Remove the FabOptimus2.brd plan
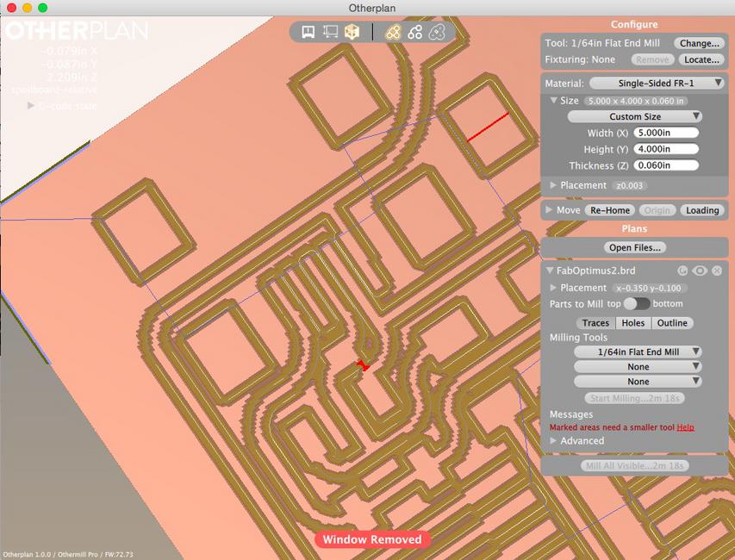Screen dimensions: 735x560 pyautogui.click(x=717, y=271)
